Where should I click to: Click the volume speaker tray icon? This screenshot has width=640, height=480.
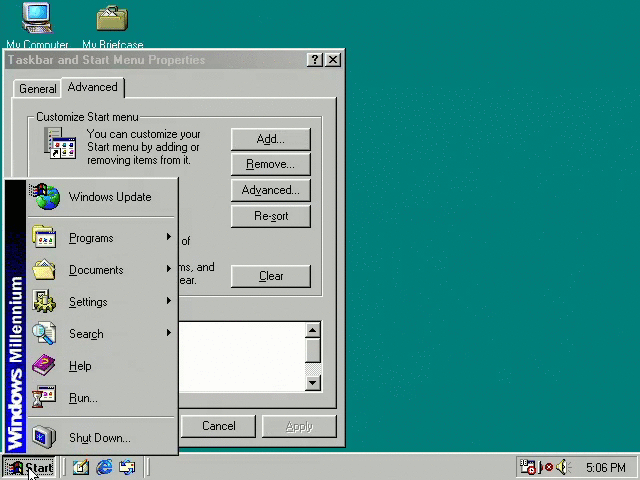563,467
